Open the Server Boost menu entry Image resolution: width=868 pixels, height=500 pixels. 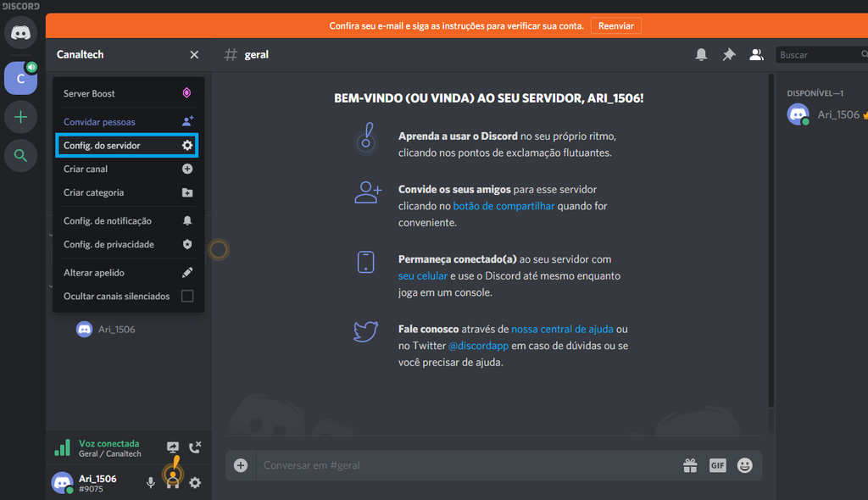click(128, 93)
